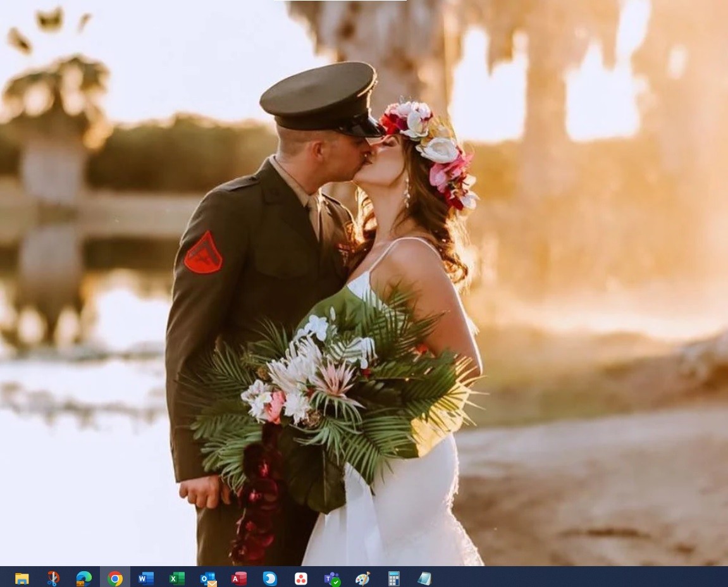
Task: Launch the Snipping Tool scissors icon
Action: (x=53, y=578)
